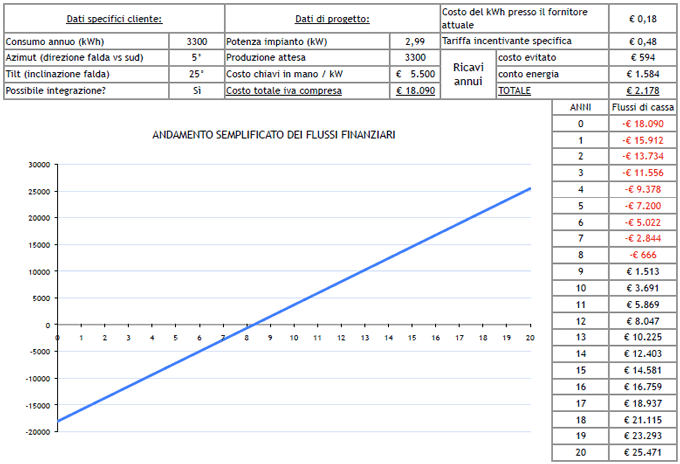Select the Azimut value cell showing 5°
The image size is (680, 464).
pyautogui.click(x=197, y=58)
